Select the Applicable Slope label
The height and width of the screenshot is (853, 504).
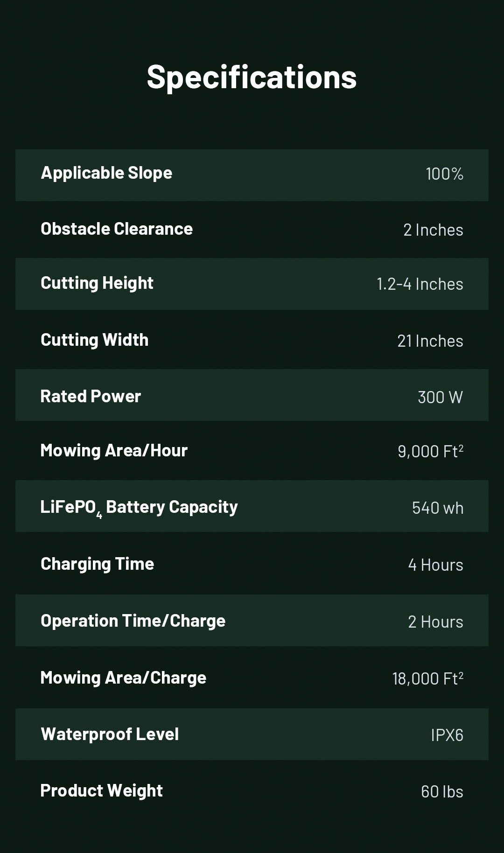tap(106, 173)
